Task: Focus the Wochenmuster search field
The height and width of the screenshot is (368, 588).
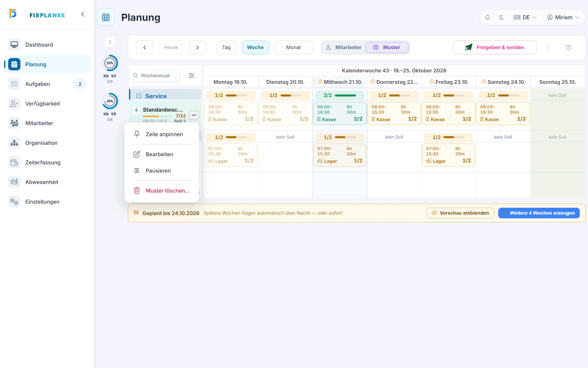Action: pos(155,76)
